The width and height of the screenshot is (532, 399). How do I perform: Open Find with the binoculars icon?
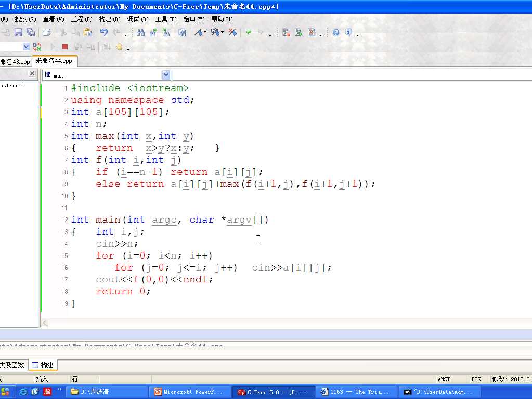point(140,33)
